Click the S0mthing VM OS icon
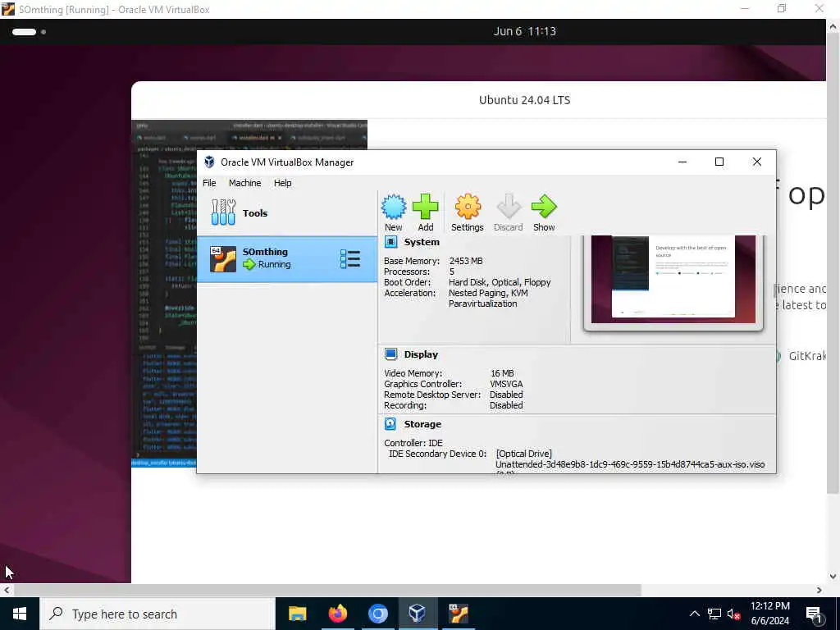The height and width of the screenshot is (630, 840). point(223,258)
